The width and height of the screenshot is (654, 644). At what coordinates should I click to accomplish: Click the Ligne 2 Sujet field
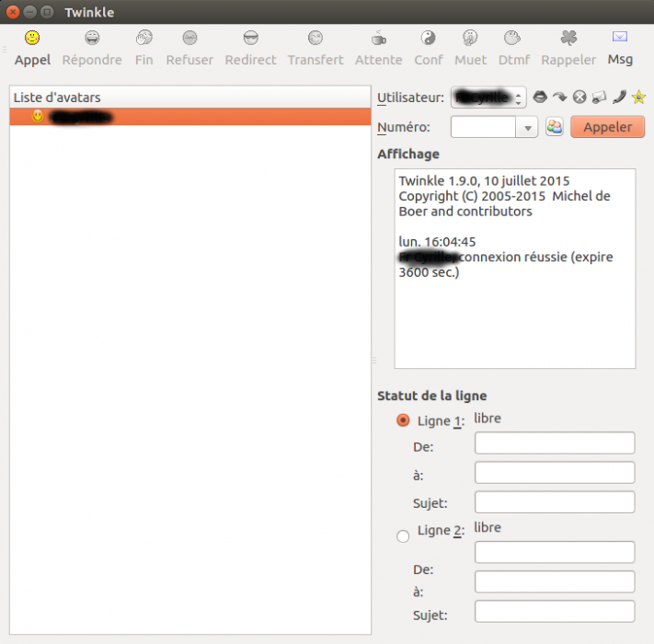point(555,612)
